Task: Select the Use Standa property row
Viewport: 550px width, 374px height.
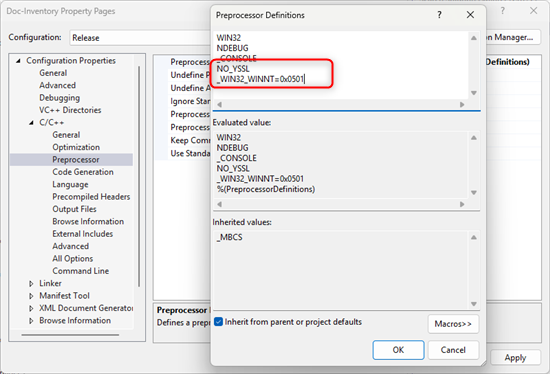Action: 190,153
